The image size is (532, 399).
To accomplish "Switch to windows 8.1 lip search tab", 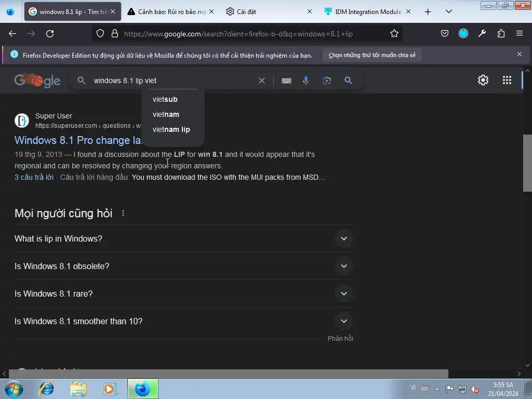I will tap(72, 11).
